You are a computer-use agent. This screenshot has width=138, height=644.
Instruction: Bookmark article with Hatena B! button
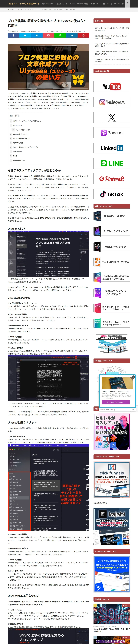pos(37,36)
